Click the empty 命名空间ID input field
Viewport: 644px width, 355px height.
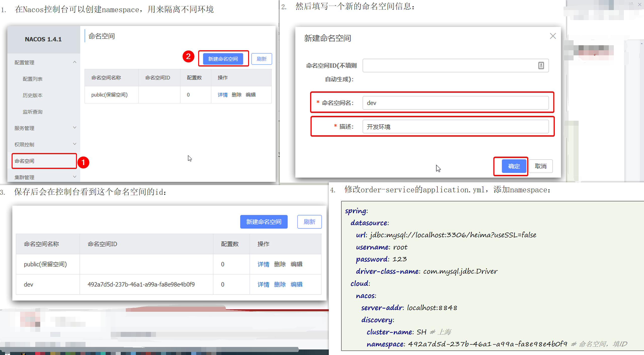[448, 65]
